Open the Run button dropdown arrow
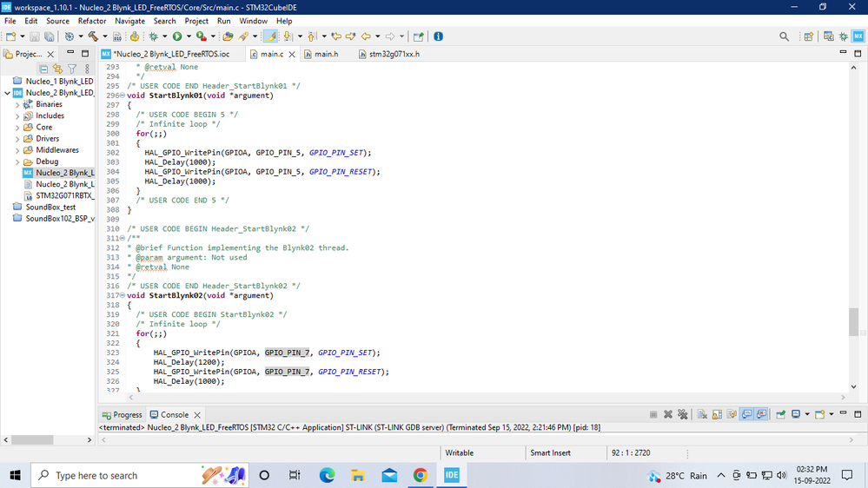Viewport: 868px width, 488px height. point(189,36)
